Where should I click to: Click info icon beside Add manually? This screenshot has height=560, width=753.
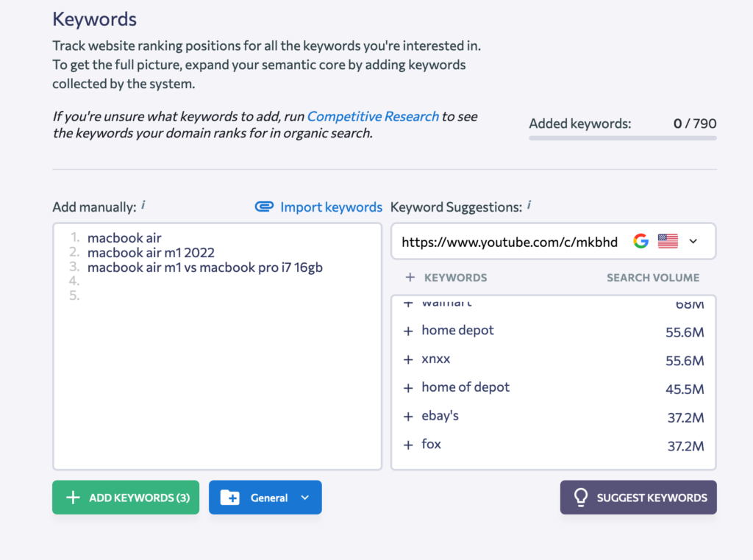(143, 205)
